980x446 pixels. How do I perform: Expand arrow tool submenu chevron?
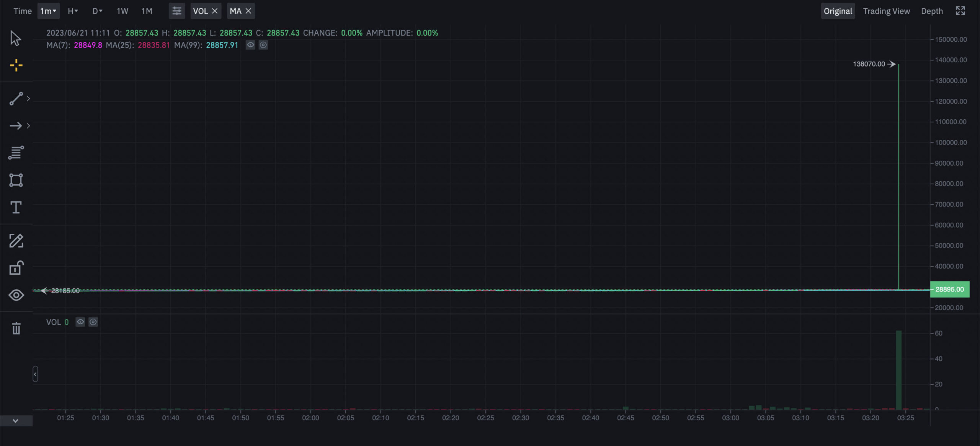(28, 126)
